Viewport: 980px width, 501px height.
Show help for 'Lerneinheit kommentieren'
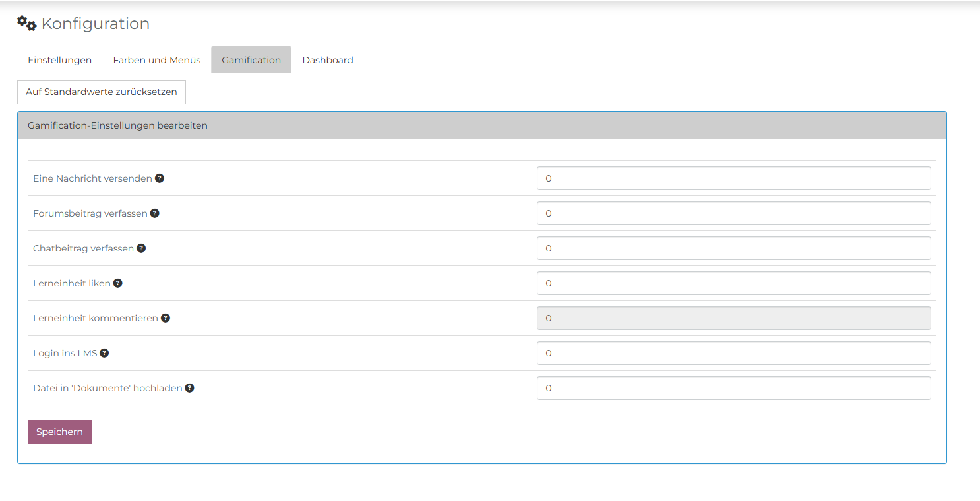pyautogui.click(x=166, y=318)
